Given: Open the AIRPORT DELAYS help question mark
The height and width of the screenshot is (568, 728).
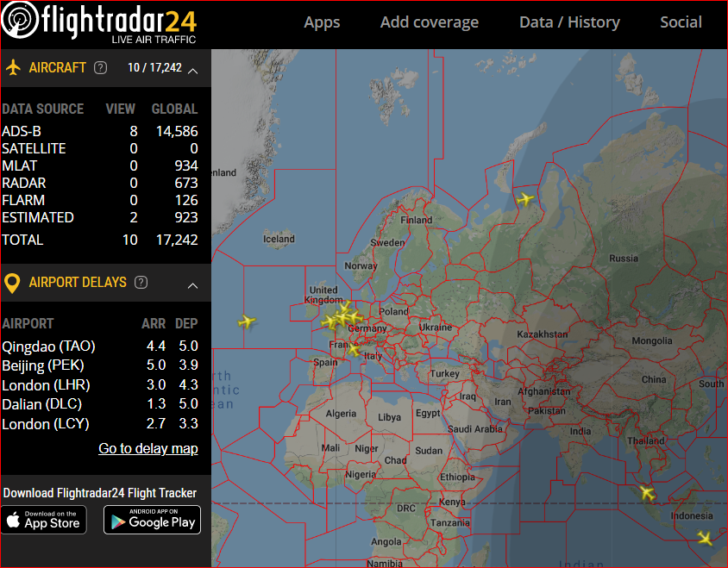Looking at the screenshot, I should coord(139,283).
